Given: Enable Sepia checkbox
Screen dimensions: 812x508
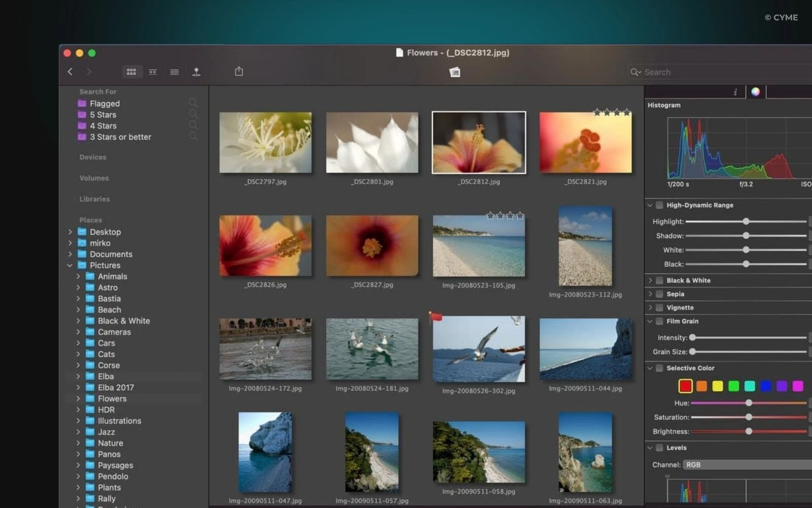Looking at the screenshot, I should [659, 294].
